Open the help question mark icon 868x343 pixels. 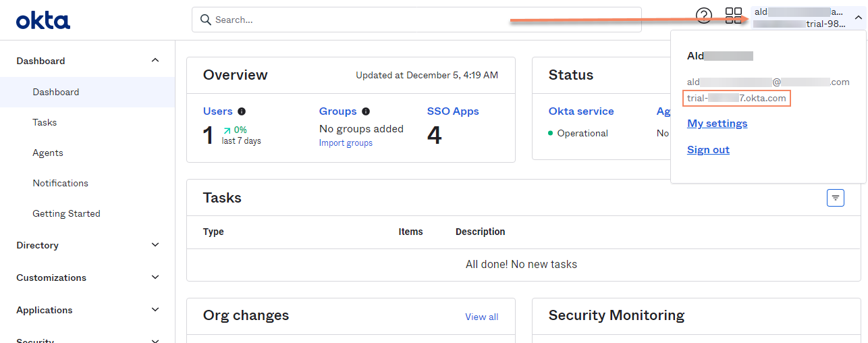point(703,16)
